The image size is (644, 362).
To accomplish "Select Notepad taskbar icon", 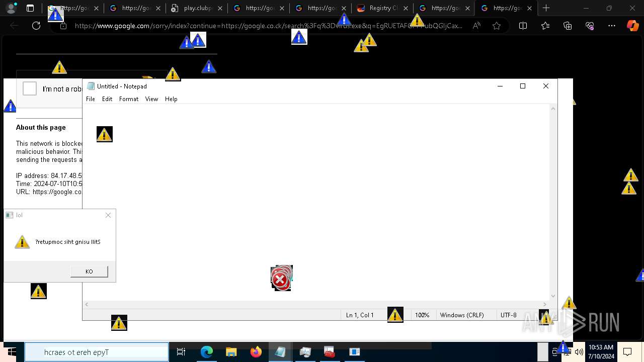I will (x=280, y=352).
